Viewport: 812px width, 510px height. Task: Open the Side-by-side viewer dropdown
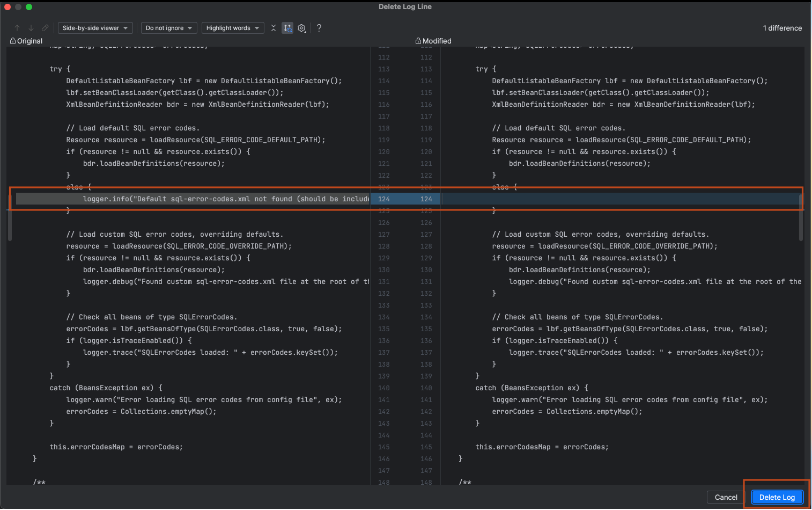(95, 28)
